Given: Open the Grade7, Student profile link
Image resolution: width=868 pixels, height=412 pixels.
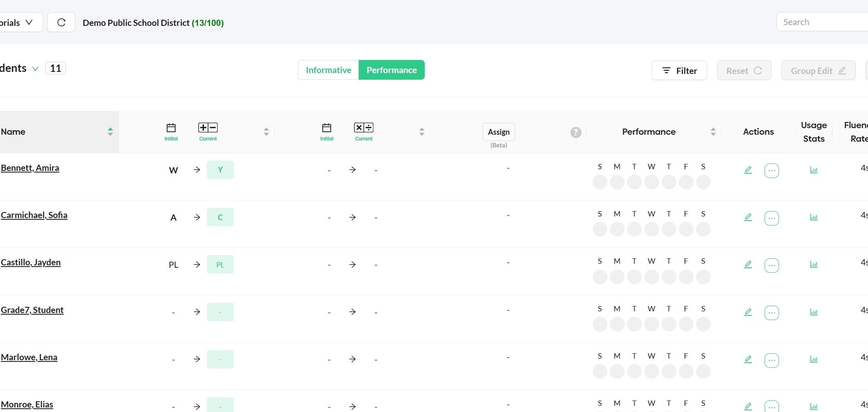Looking at the screenshot, I should pyautogui.click(x=32, y=310).
